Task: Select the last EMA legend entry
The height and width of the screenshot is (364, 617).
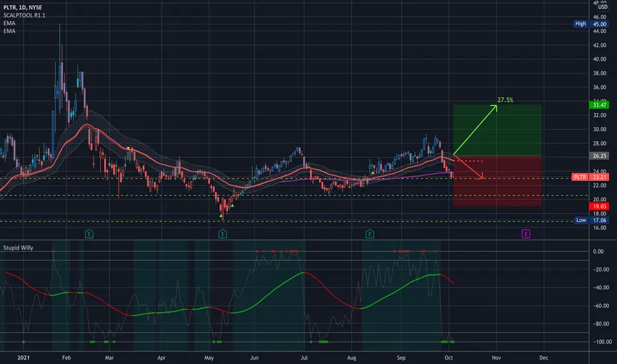Action: coord(9,31)
